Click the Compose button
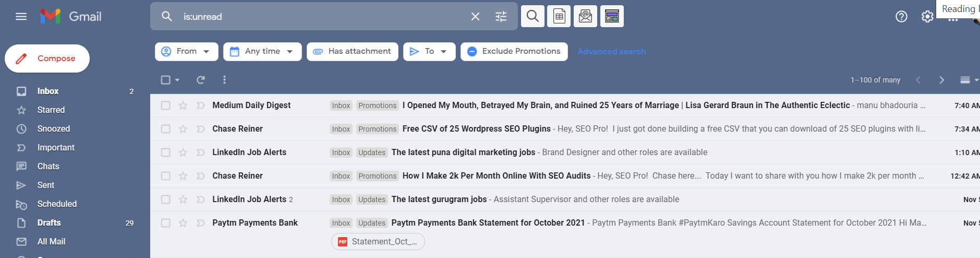This screenshot has height=258, width=980. click(47, 58)
